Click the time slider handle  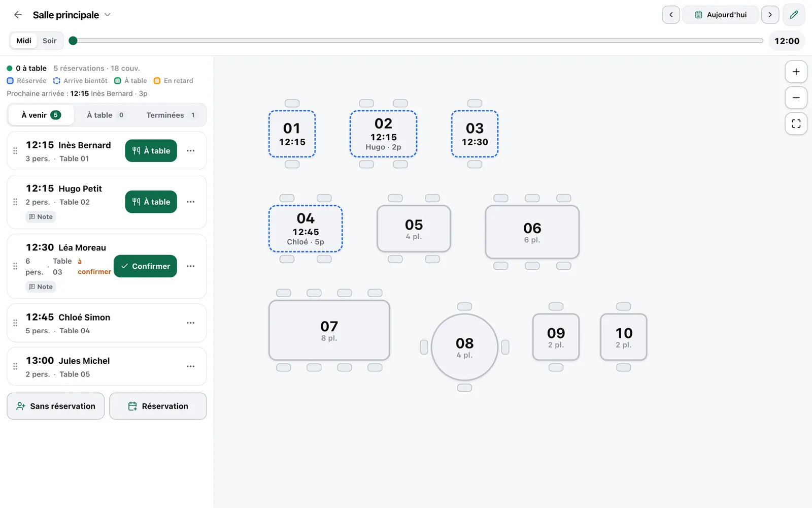(73, 41)
